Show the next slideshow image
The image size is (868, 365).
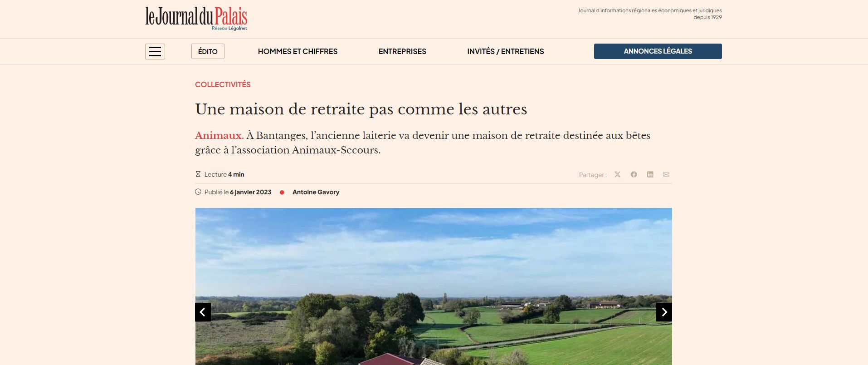(664, 312)
